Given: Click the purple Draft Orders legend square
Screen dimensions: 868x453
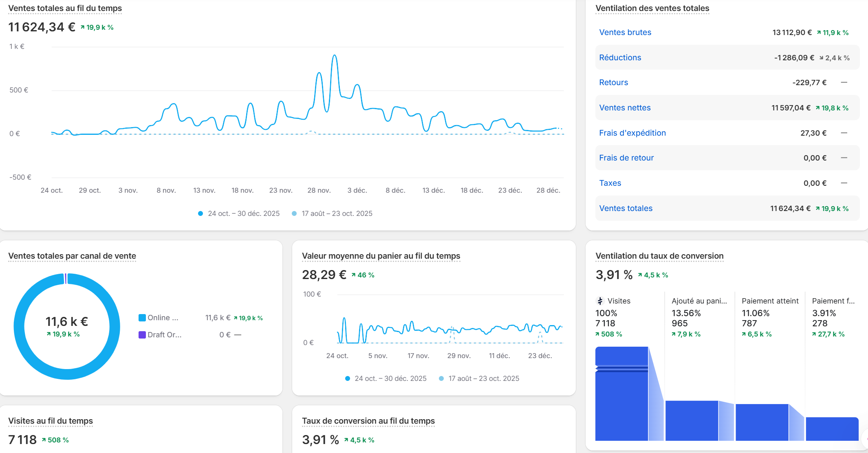Looking at the screenshot, I should pos(142,335).
